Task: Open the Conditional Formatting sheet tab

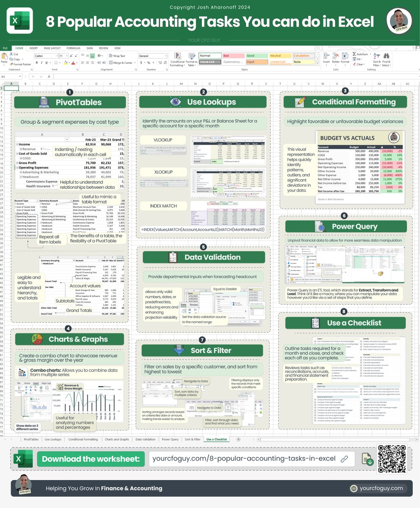Action: coord(83,439)
